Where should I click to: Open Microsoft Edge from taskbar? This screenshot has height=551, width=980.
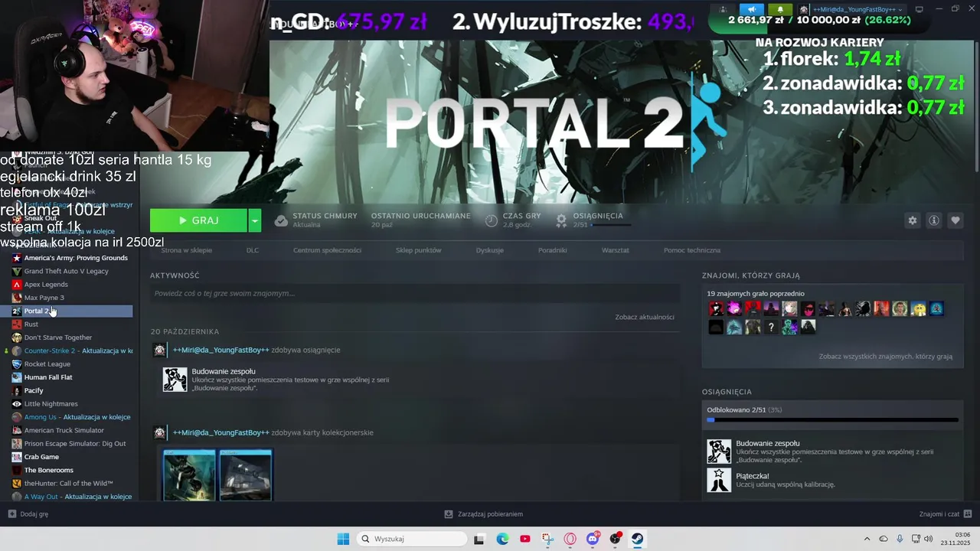click(x=502, y=539)
